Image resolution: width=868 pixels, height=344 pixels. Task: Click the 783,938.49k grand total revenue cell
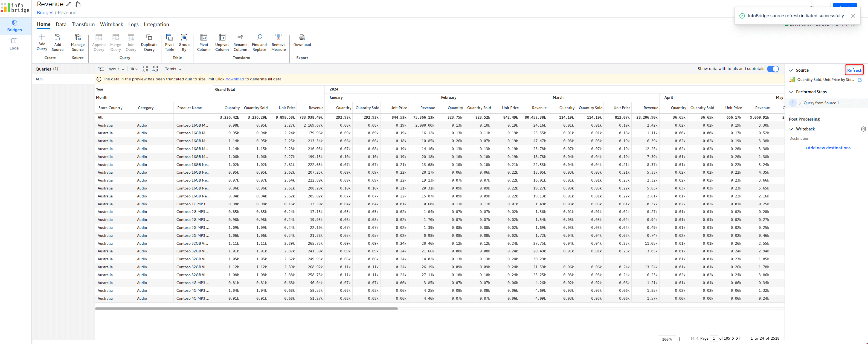[x=311, y=117]
